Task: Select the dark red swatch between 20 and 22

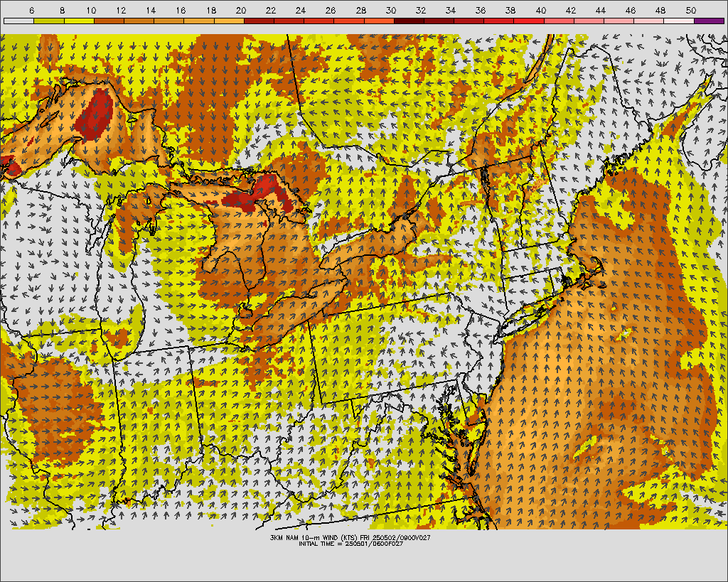Action: 259,21
